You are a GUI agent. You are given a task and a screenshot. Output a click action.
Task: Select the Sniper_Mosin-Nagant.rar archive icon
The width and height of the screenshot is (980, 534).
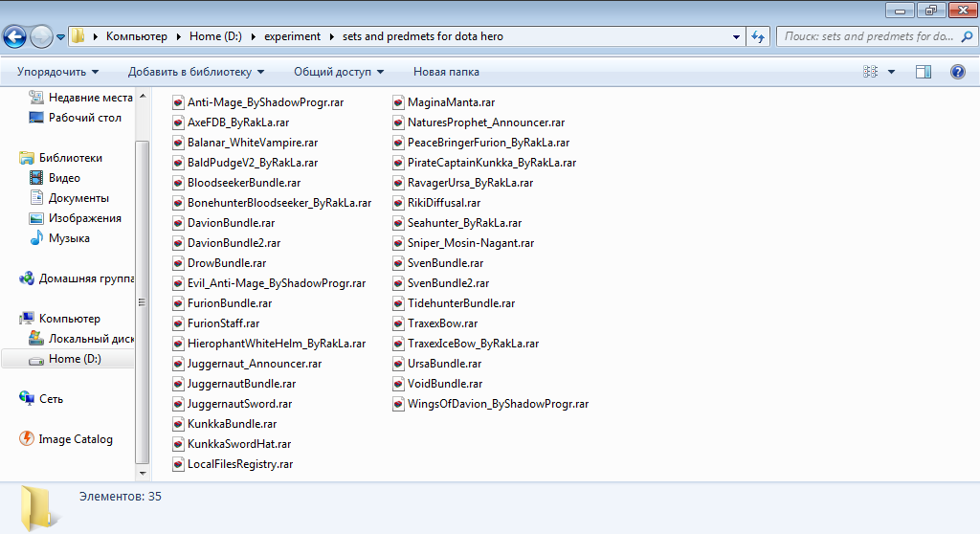click(x=398, y=243)
